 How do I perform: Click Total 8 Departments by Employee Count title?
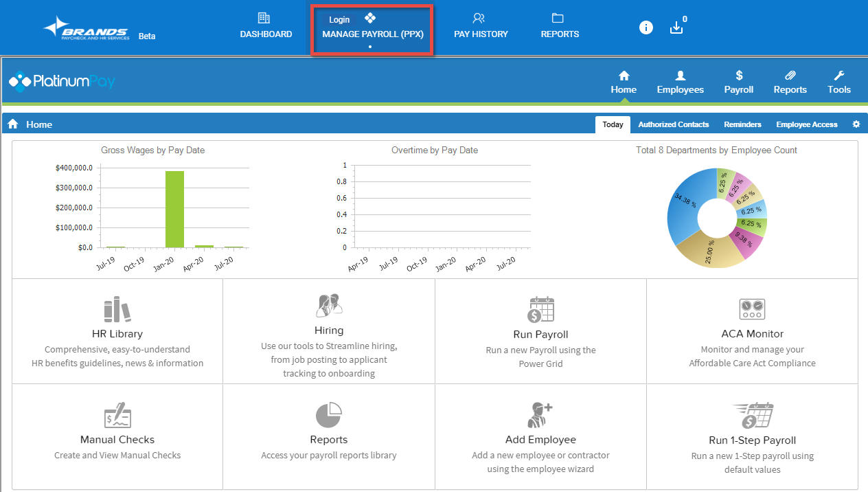click(717, 150)
